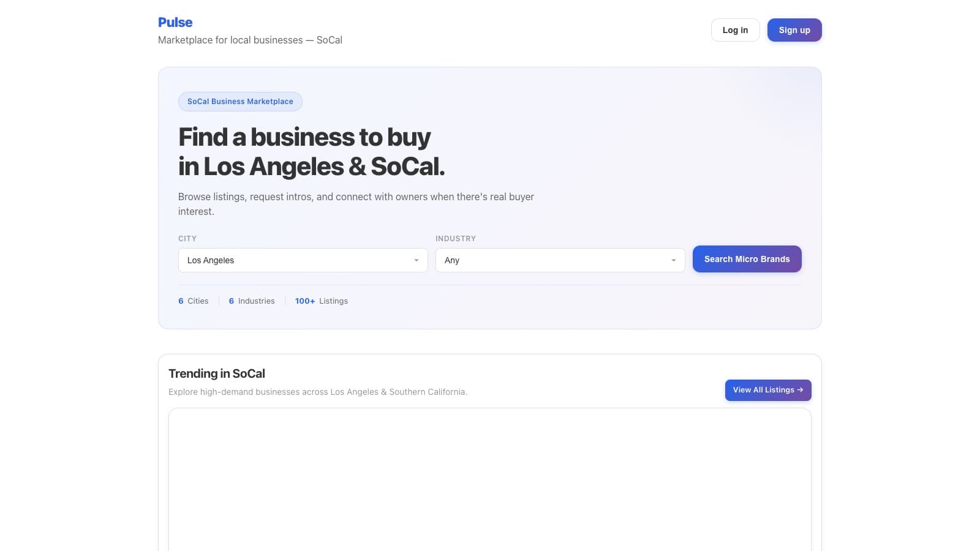The image size is (980, 551).
Task: Click the Marketplace for local businesses tagline
Action: (x=250, y=40)
